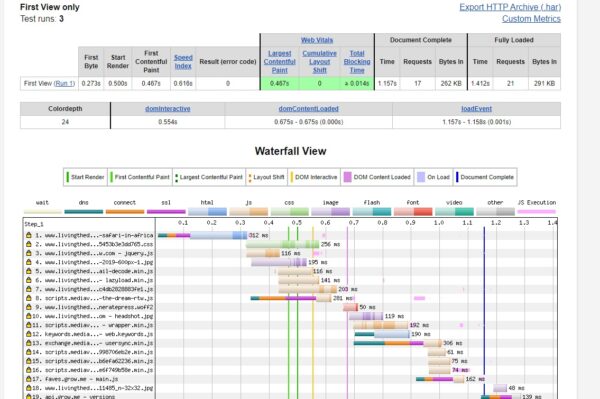Click the lock icon for faves.grow.me main.js

click(x=29, y=379)
